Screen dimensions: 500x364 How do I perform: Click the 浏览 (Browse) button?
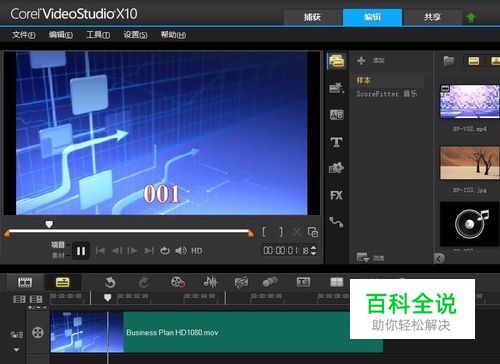(x=370, y=258)
